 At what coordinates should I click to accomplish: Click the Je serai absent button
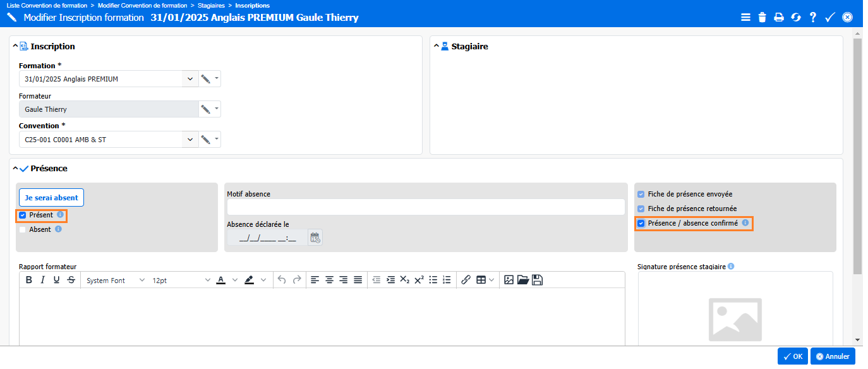pos(51,198)
